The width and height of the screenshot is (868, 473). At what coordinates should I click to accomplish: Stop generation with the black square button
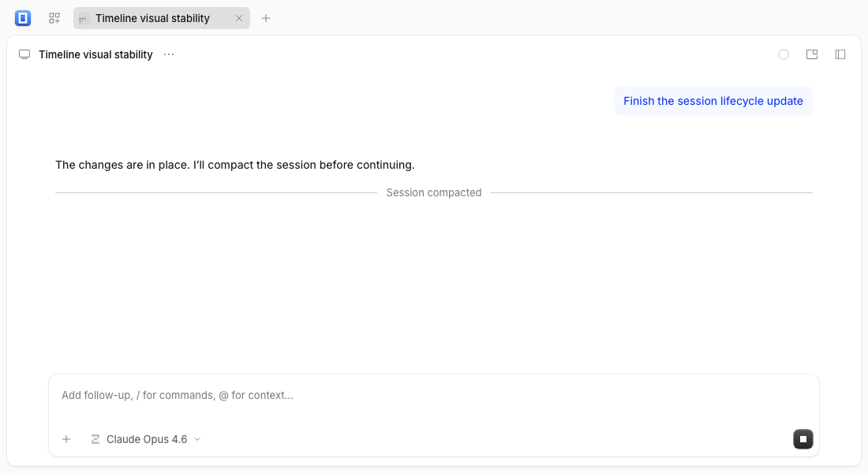pos(803,439)
